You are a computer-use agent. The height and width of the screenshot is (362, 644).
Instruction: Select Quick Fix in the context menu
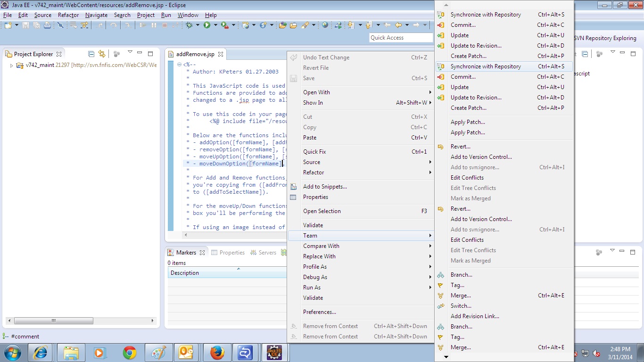360,152
